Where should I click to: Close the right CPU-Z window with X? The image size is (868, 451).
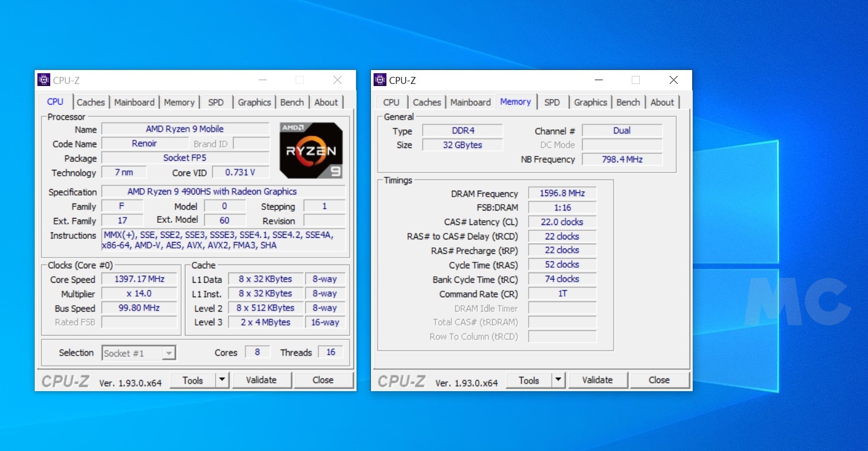[673, 80]
